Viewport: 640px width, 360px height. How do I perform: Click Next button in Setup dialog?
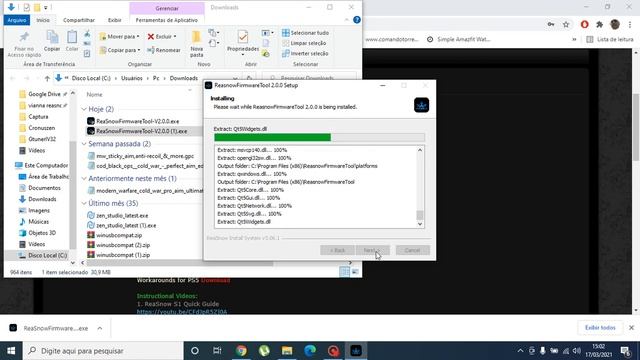click(x=373, y=250)
